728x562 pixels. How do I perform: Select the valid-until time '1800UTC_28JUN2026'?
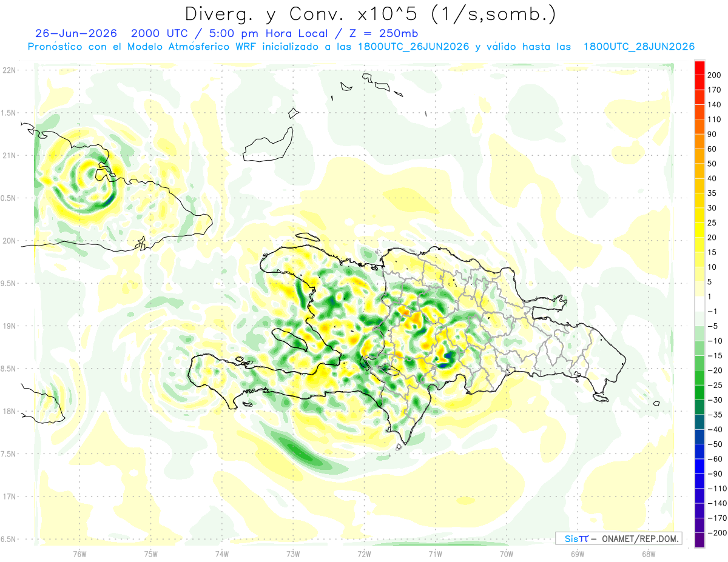click(639, 47)
